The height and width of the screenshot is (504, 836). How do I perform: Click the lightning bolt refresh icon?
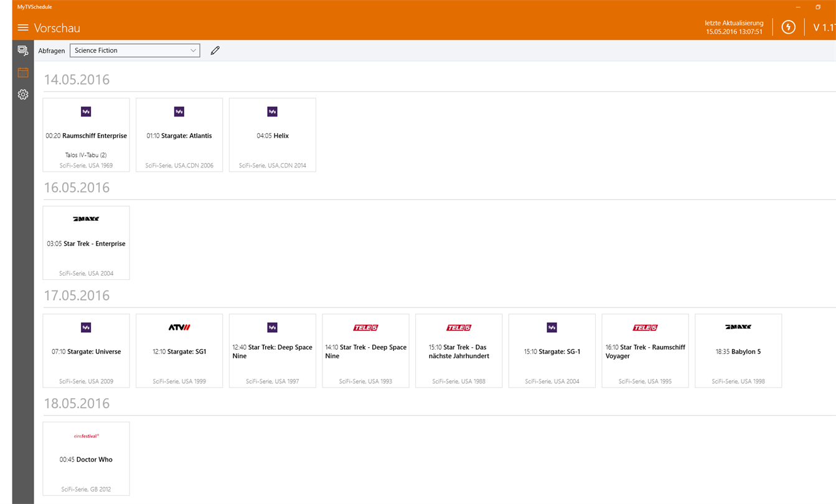pos(788,27)
